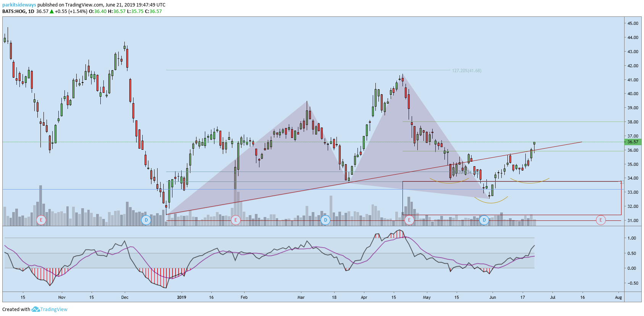The height and width of the screenshot is (316, 644).
Task: Click the high value H:36.57
Action: click(117, 11)
